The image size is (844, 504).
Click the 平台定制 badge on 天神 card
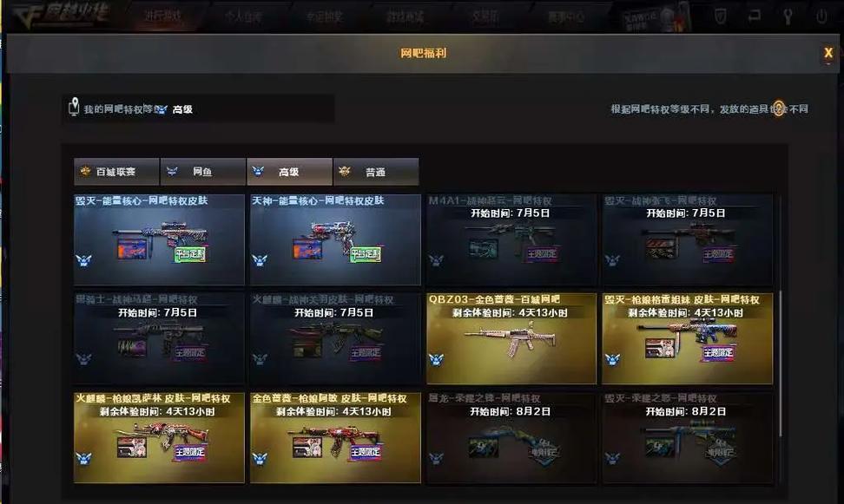click(x=366, y=254)
